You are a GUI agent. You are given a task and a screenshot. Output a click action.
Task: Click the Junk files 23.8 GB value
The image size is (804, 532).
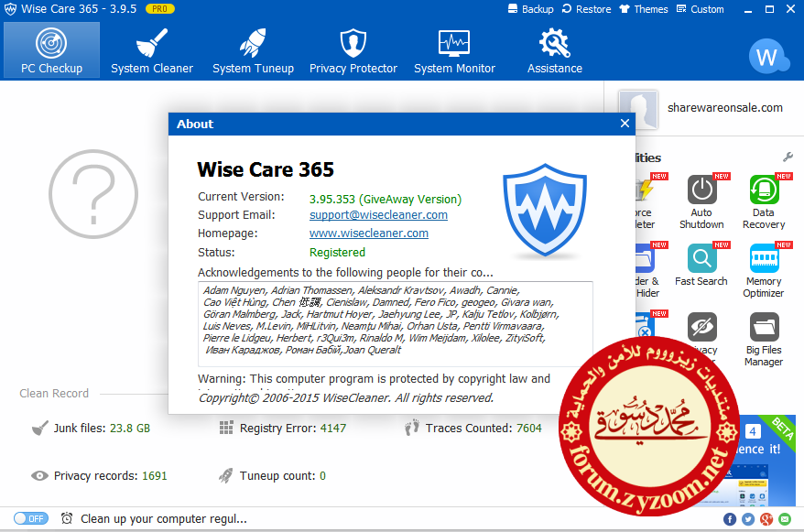pos(130,428)
